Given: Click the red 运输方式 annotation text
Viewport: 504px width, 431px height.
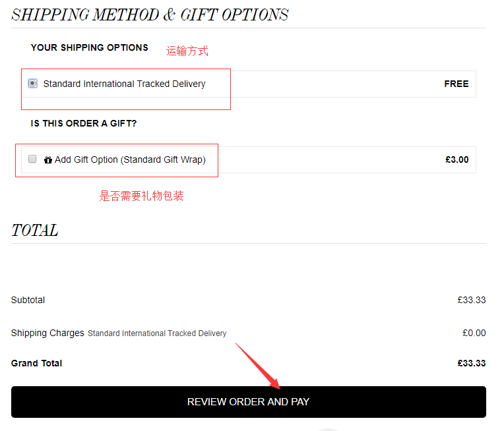Looking at the screenshot, I should (187, 51).
